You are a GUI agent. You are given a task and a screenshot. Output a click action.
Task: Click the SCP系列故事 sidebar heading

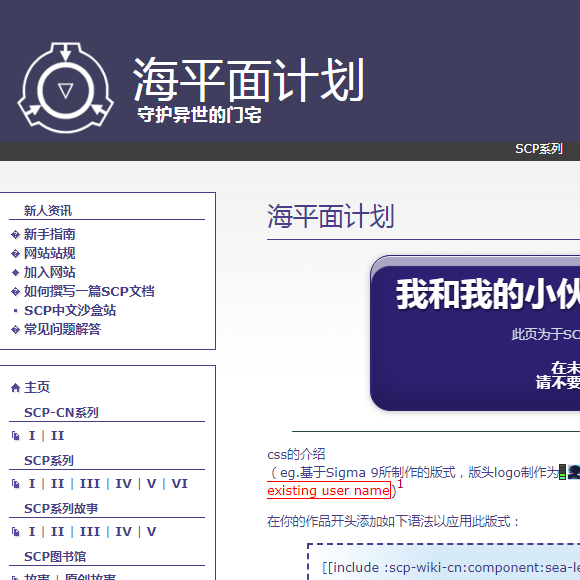[61, 509]
